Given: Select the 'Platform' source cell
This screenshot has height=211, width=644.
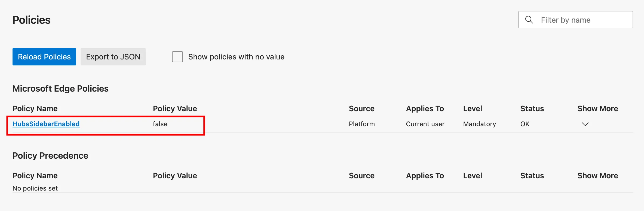Looking at the screenshot, I should point(362,124).
